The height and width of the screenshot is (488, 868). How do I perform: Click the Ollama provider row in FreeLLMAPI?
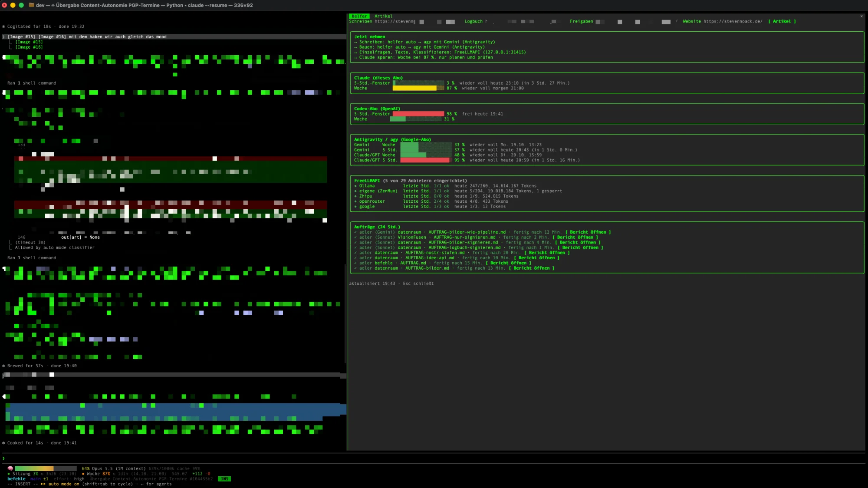pos(445,186)
